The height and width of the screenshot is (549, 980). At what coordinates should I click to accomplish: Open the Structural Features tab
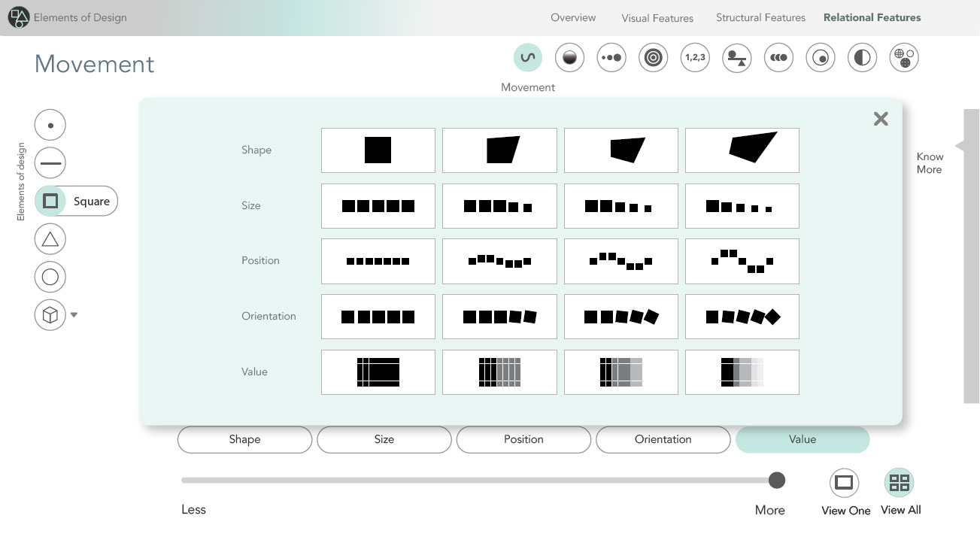coord(760,18)
